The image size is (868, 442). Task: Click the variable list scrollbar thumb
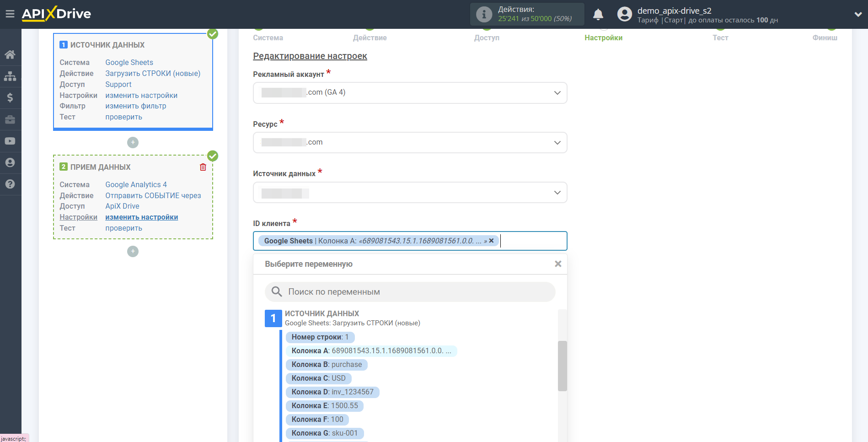click(x=563, y=366)
